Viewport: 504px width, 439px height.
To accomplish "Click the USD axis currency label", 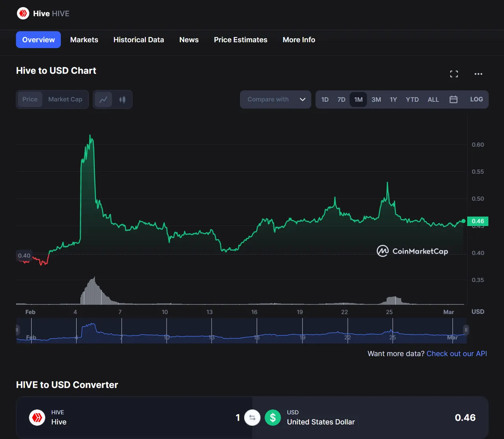I will click(478, 312).
